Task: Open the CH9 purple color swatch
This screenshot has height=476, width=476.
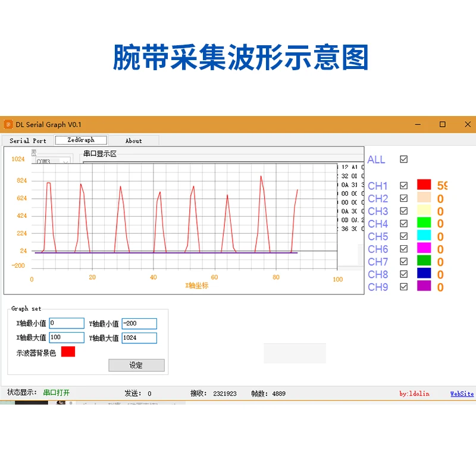Action: coord(424,286)
